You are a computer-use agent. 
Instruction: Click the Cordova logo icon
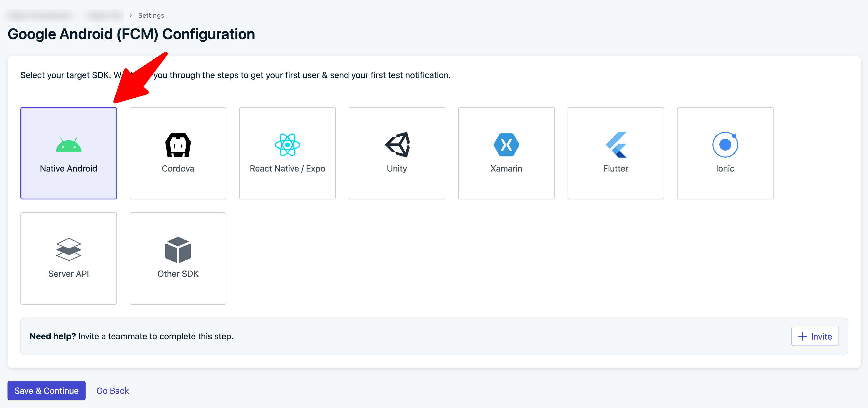click(178, 145)
